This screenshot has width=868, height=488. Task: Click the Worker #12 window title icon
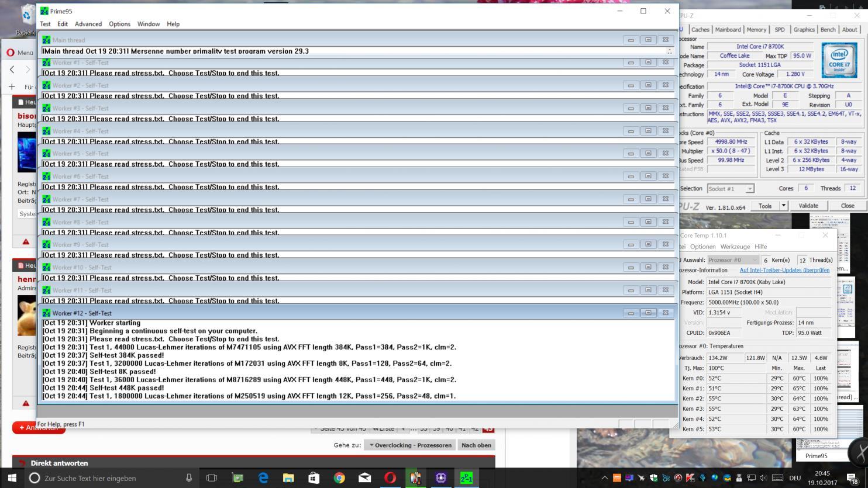point(46,313)
